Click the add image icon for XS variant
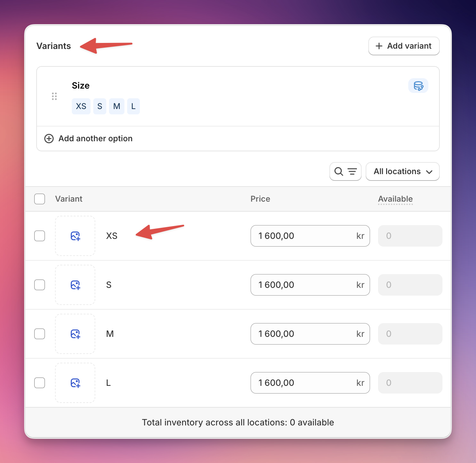The width and height of the screenshot is (476, 463). [x=75, y=236]
